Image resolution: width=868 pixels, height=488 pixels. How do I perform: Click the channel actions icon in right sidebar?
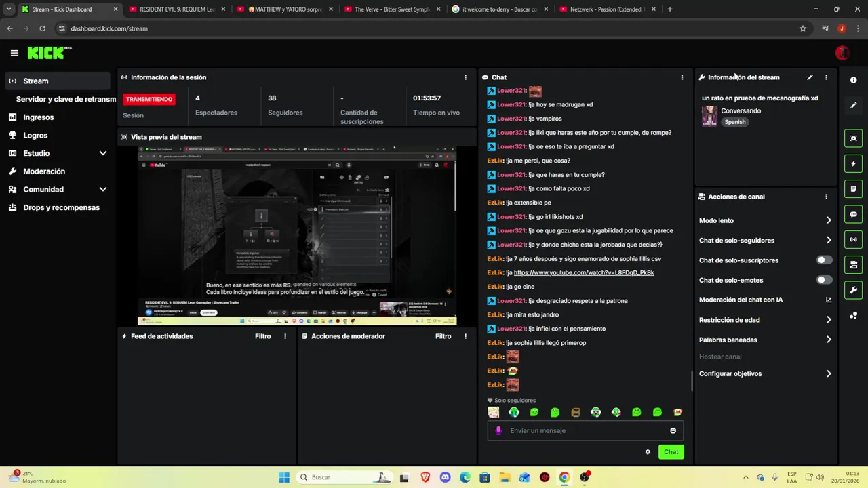point(853,264)
